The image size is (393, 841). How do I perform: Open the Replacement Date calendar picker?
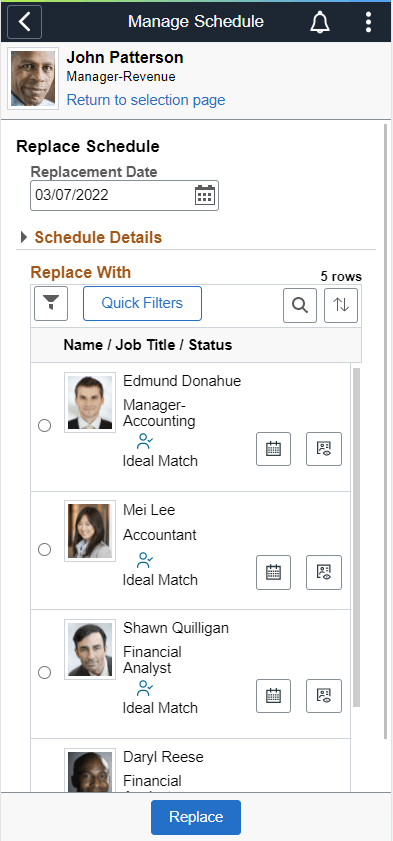(204, 195)
